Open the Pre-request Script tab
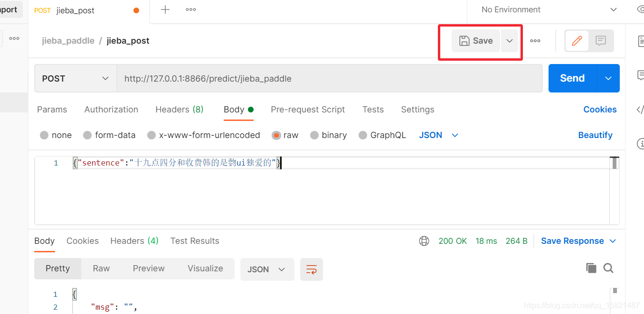 click(308, 110)
